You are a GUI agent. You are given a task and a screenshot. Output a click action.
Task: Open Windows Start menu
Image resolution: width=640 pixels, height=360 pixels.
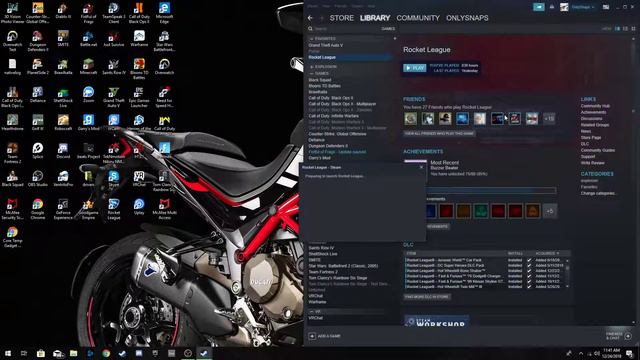[8, 353]
